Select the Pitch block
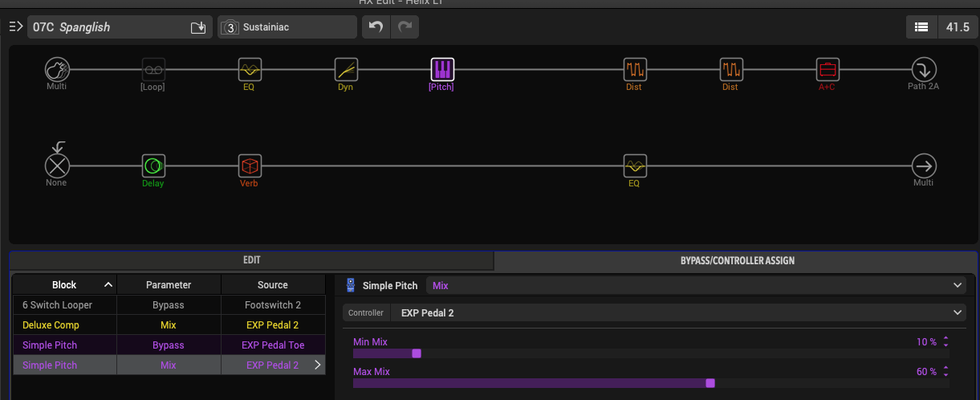The width and height of the screenshot is (980, 400). point(441,69)
